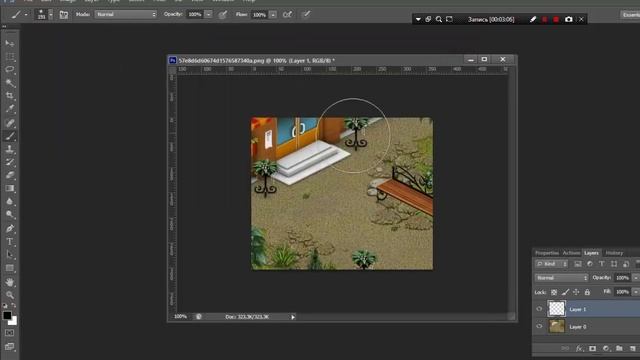Select the Lasso tool
The height and width of the screenshot is (360, 640).
pos(10,69)
